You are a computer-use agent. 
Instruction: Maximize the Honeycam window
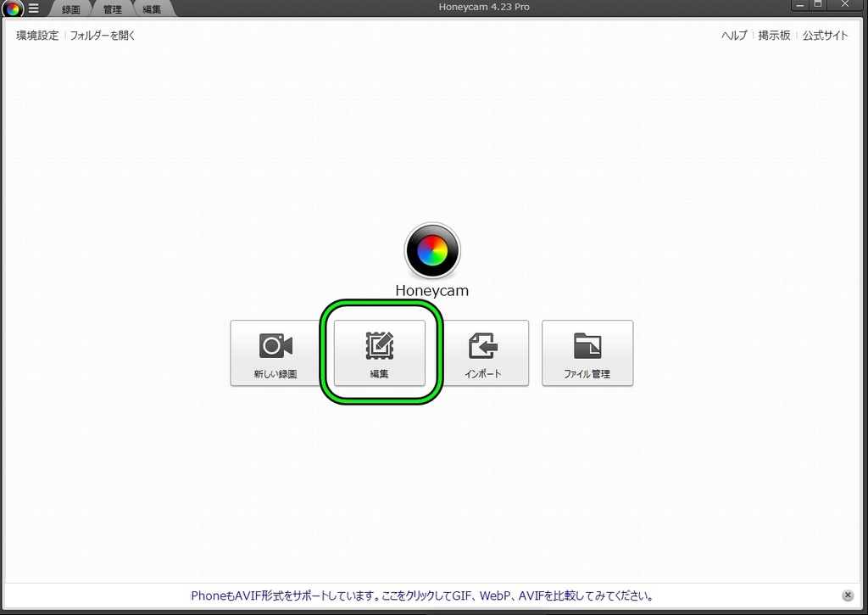click(x=818, y=4)
